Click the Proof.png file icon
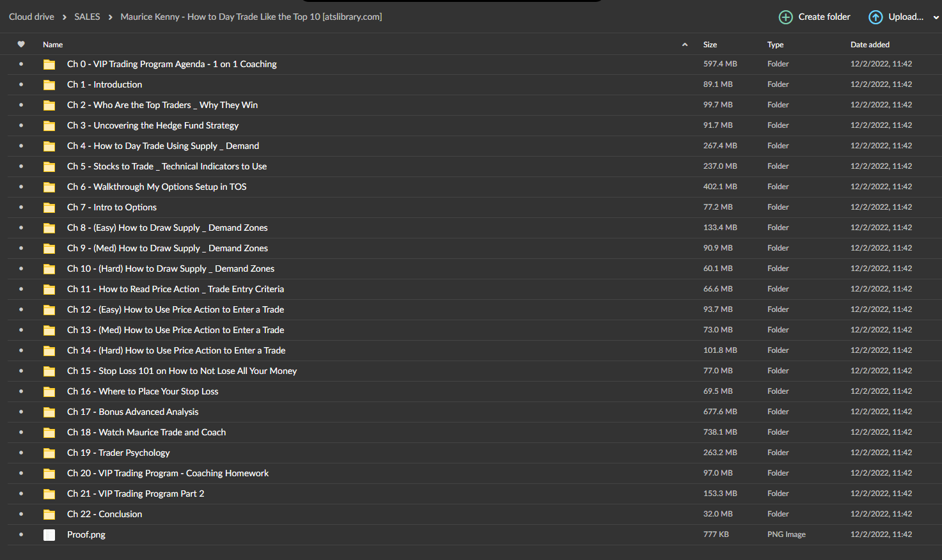This screenshot has width=942, height=560. (x=49, y=535)
